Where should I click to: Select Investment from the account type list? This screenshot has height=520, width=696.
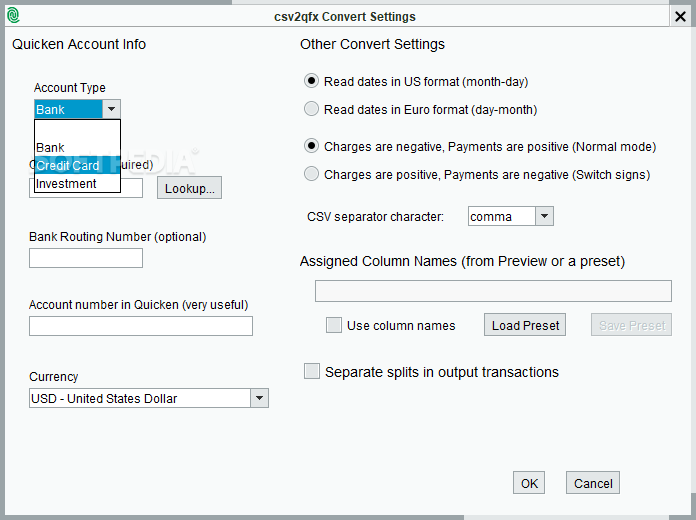[x=77, y=183]
